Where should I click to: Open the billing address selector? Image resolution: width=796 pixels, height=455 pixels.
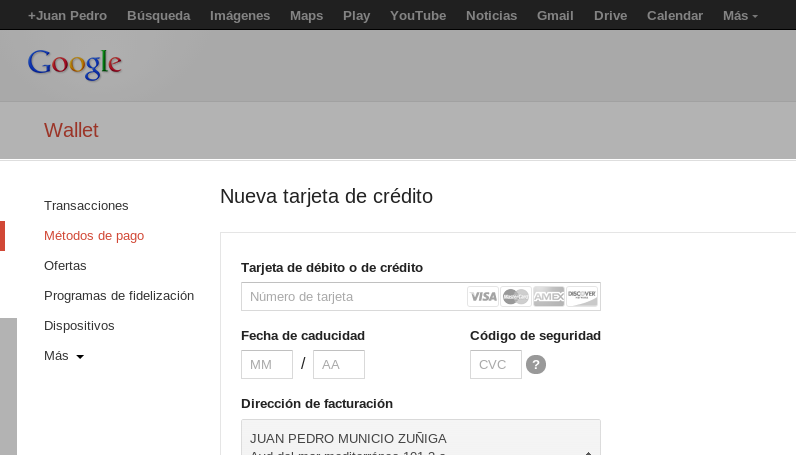421,438
